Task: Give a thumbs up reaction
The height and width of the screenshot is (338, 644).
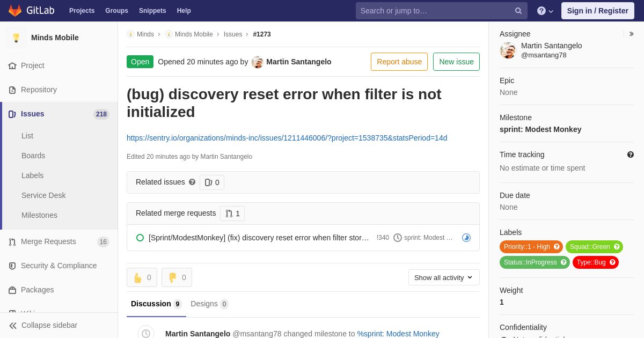Action: click(x=142, y=277)
